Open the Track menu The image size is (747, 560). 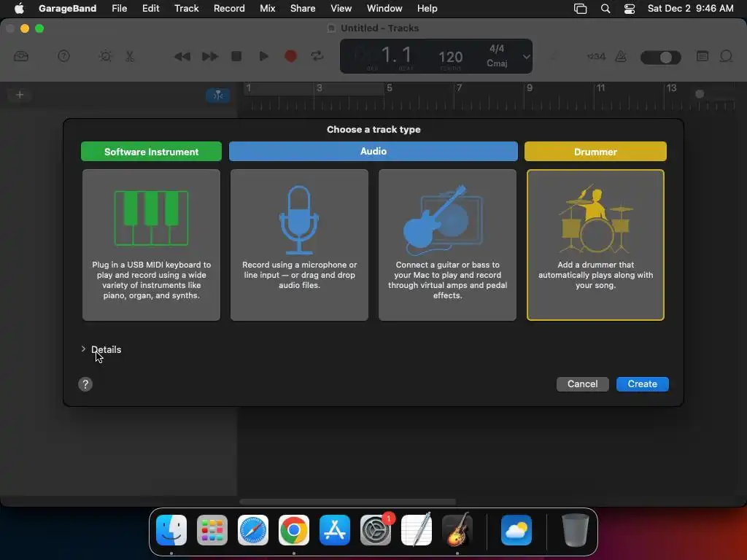(186, 8)
